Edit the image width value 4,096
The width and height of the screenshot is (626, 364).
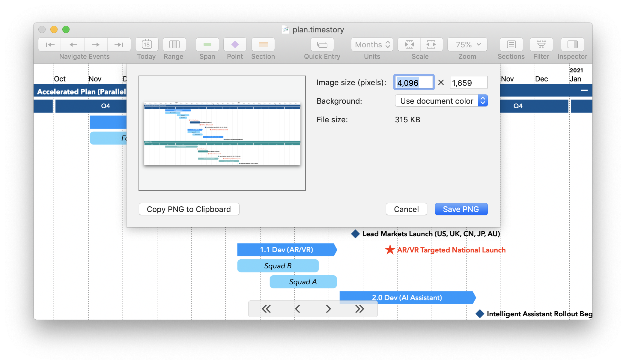tap(414, 82)
